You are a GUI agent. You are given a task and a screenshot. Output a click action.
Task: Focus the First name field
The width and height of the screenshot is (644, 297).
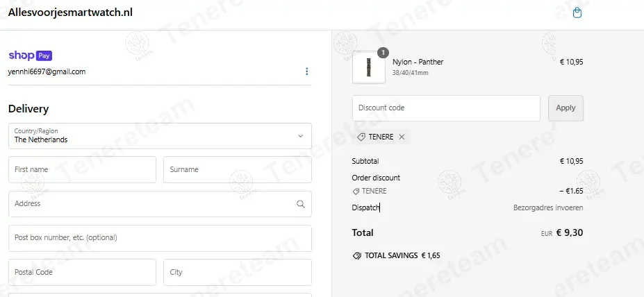pyautogui.click(x=82, y=169)
